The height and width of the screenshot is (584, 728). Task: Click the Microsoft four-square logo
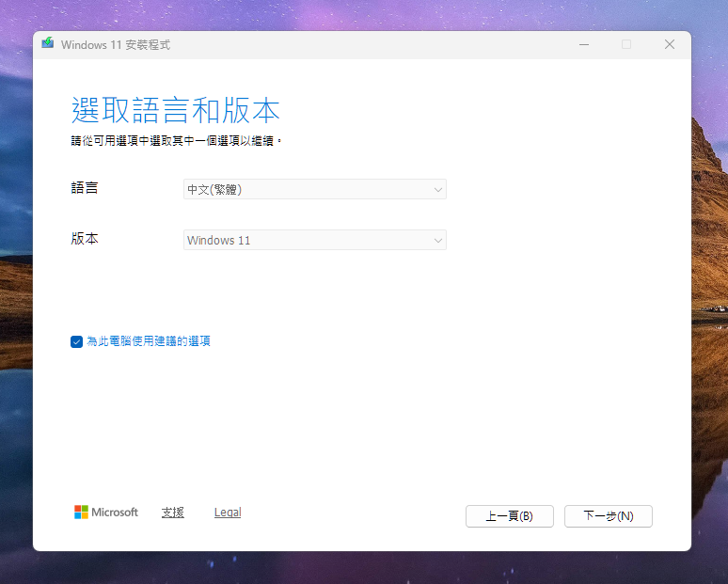click(x=82, y=513)
